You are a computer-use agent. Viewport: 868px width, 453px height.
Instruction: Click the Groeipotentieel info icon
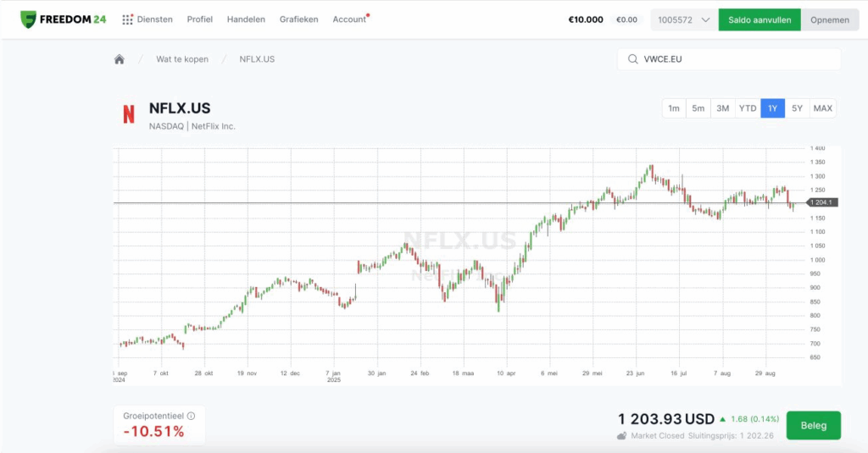pyautogui.click(x=191, y=416)
